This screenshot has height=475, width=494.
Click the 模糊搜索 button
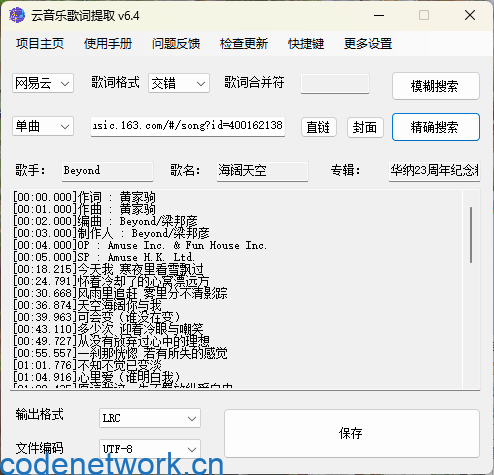(436, 86)
